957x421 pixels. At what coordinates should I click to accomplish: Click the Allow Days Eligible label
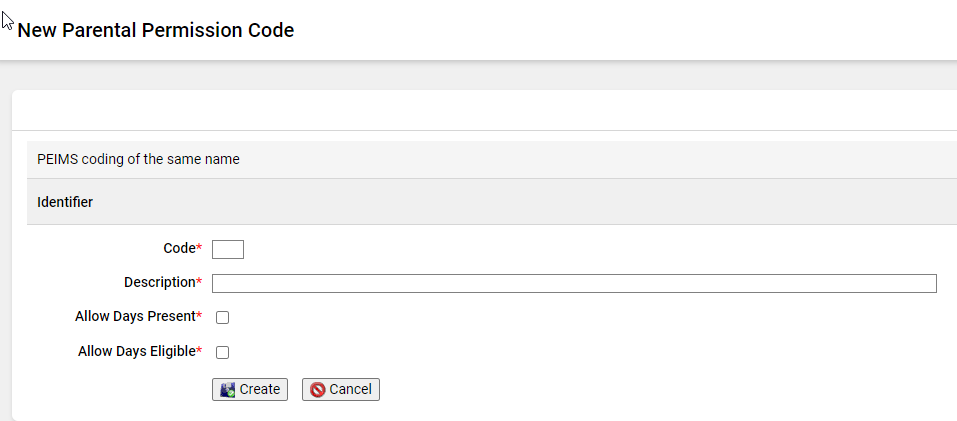click(x=136, y=351)
